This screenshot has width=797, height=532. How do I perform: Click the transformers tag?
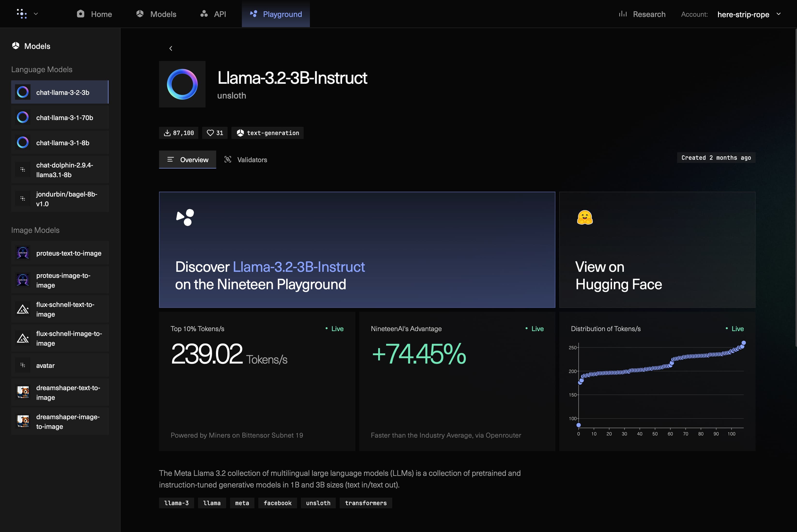pos(366,503)
